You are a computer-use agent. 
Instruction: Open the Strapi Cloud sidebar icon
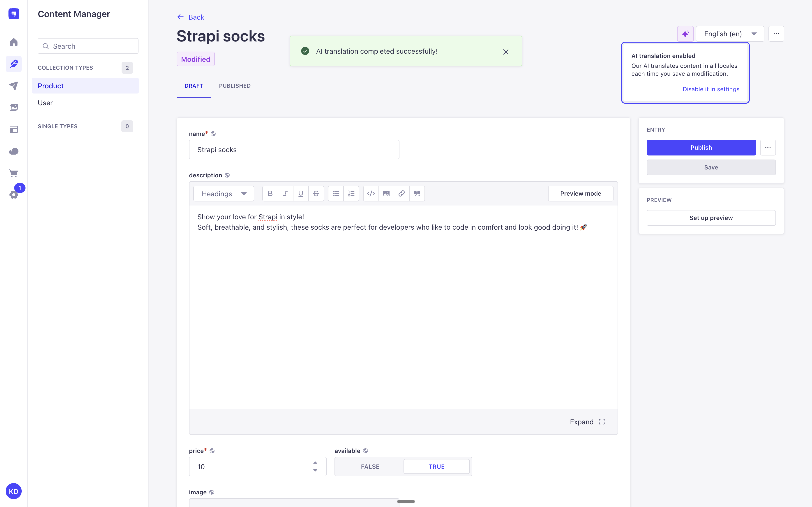click(x=14, y=151)
